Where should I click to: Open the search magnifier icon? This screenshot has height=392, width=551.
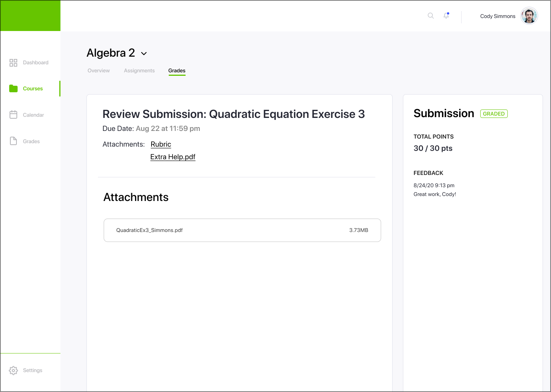[x=431, y=16]
